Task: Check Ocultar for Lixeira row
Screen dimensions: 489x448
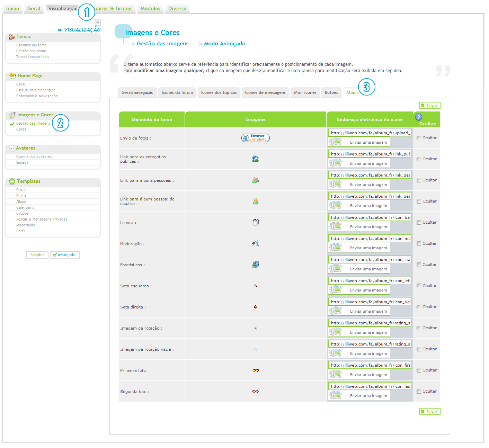Action: coord(419,222)
